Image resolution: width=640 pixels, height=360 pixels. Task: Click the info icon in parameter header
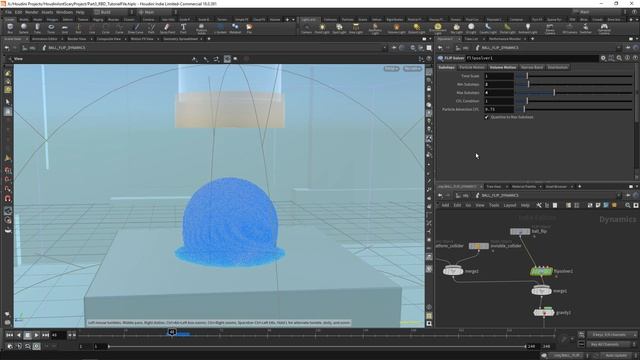coord(627,58)
